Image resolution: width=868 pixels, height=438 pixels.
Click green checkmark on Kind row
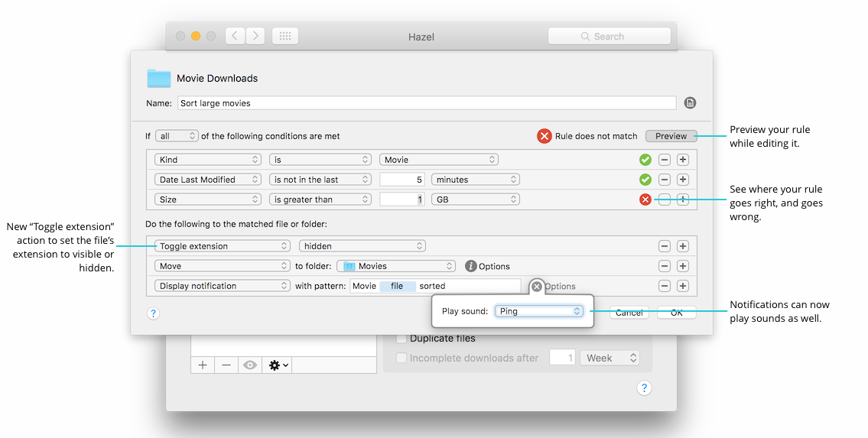click(x=645, y=160)
